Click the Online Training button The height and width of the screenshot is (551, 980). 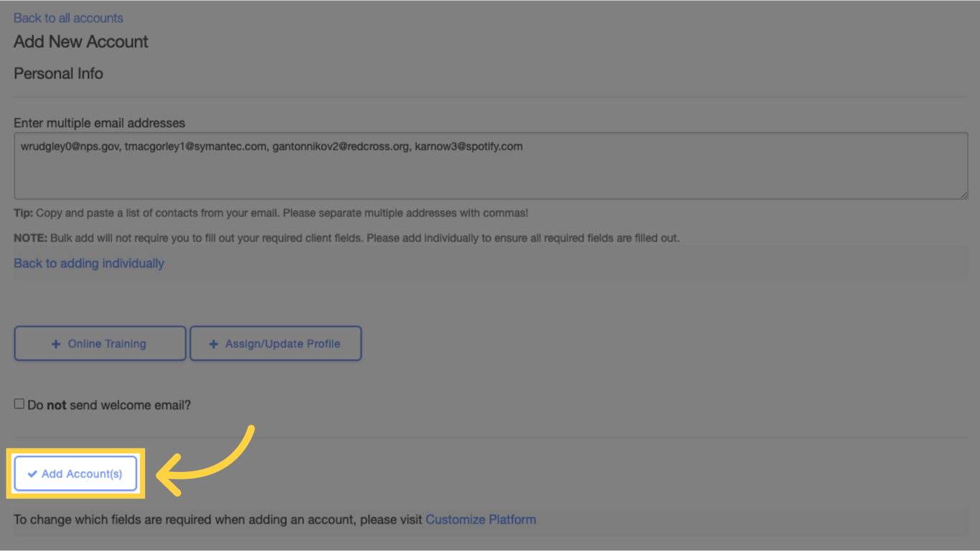click(x=100, y=343)
